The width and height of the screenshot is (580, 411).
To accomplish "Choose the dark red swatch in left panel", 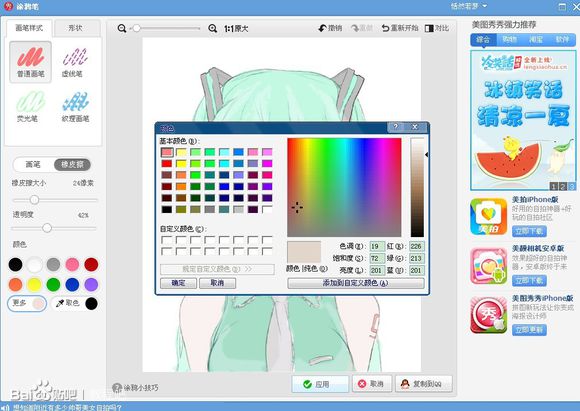I will (x=91, y=265).
